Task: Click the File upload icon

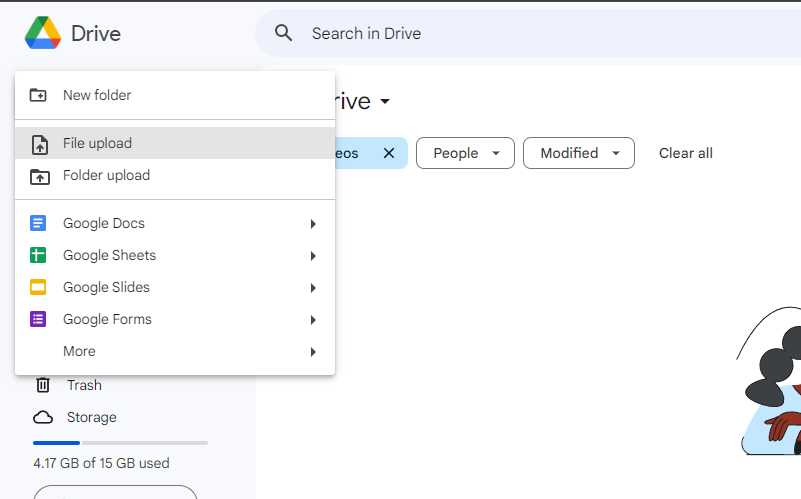Action: coord(39,145)
